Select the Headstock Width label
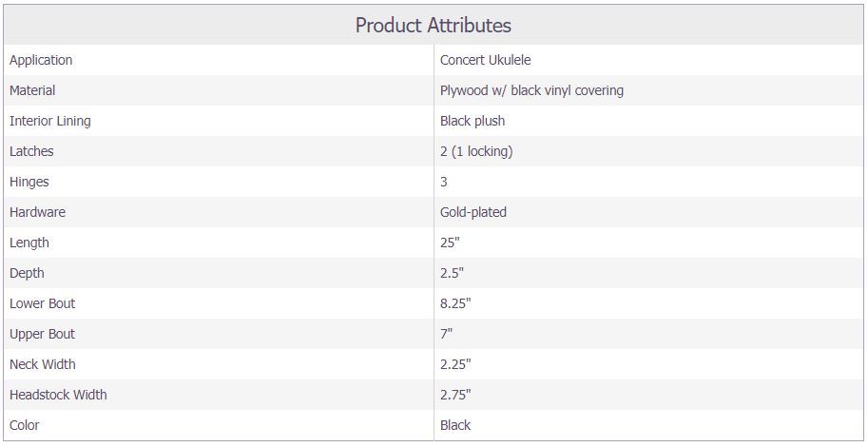Viewport: 868px width, 447px height. coord(58,395)
